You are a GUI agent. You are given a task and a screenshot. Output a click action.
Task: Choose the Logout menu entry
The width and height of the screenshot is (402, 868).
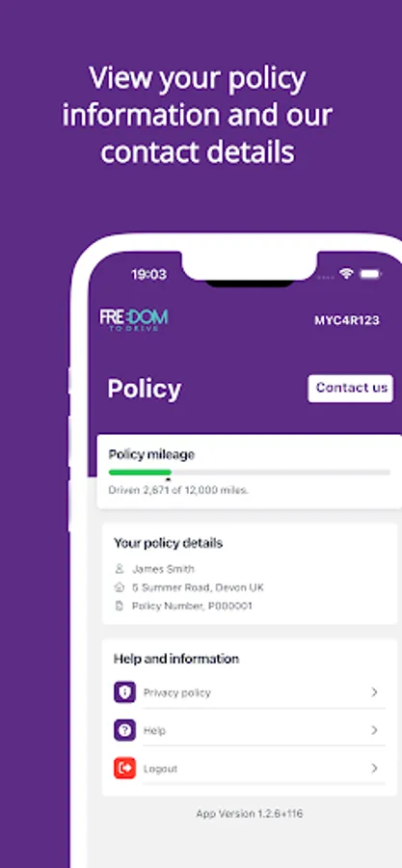pos(250,769)
